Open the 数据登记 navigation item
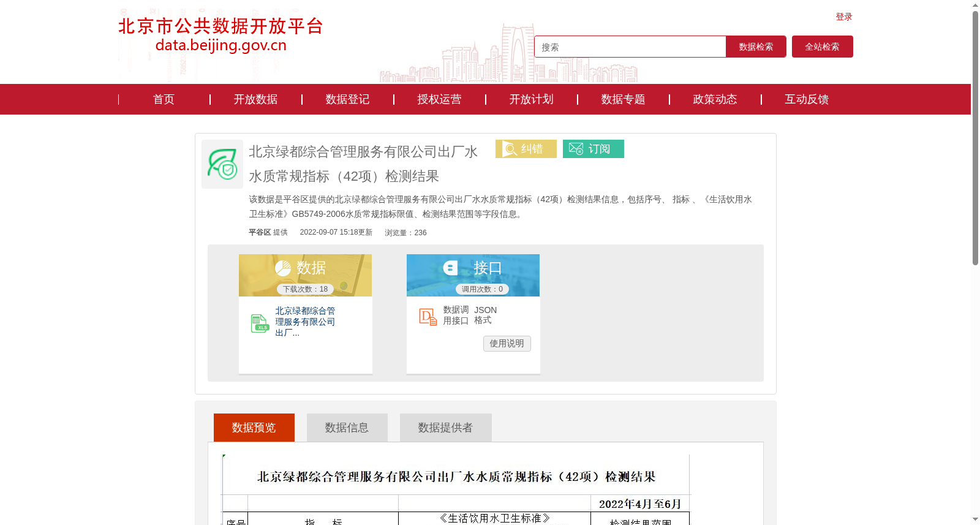Image resolution: width=980 pixels, height=525 pixels. [347, 99]
